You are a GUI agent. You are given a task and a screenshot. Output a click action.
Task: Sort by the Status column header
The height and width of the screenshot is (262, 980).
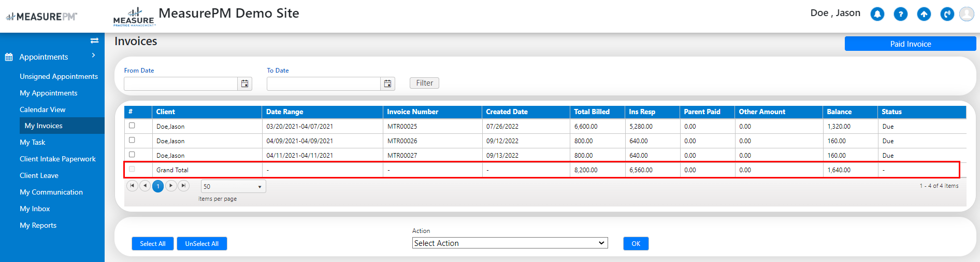click(x=922, y=112)
